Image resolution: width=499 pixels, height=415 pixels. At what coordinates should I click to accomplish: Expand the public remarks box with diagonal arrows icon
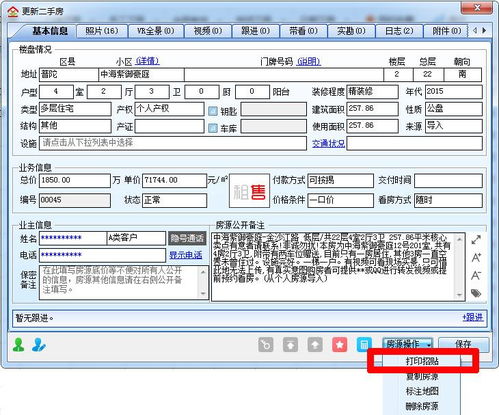(x=476, y=239)
